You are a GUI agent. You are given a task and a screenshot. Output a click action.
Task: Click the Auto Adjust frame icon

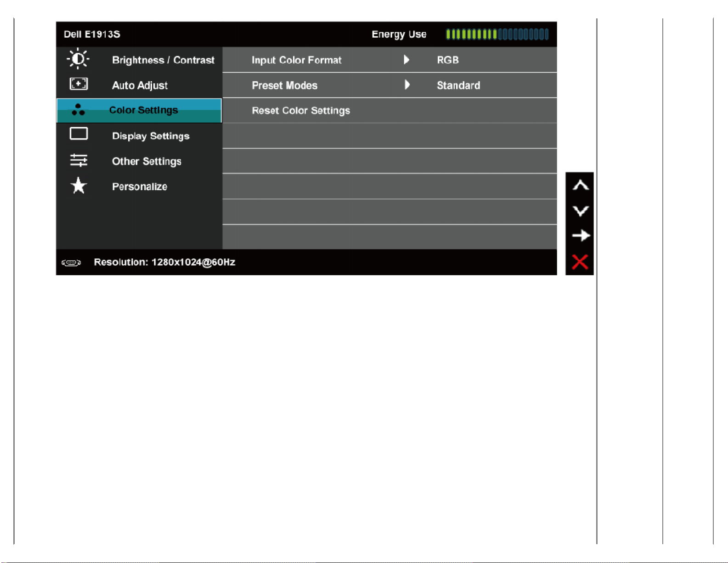click(79, 84)
